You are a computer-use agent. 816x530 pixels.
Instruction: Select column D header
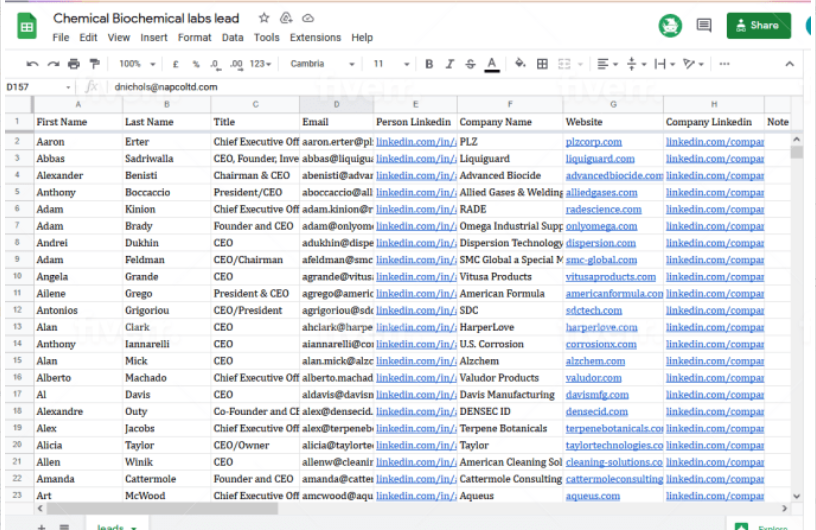[336, 105]
